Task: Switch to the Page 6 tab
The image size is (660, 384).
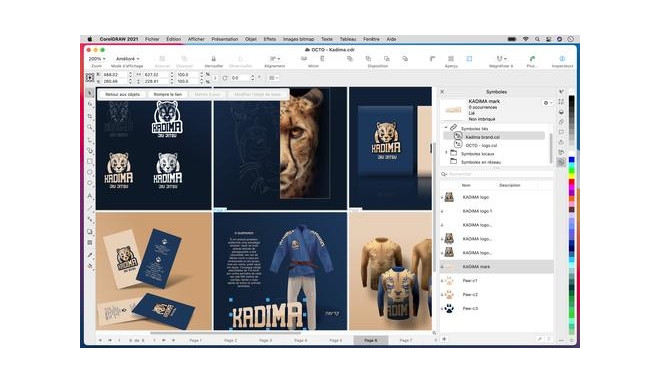Action: tap(371, 340)
